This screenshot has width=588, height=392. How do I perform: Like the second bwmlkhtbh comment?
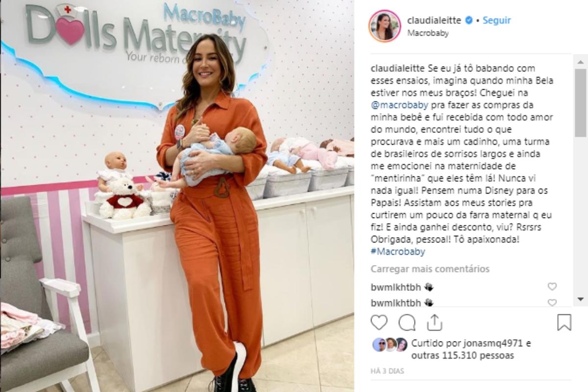pos(552,302)
